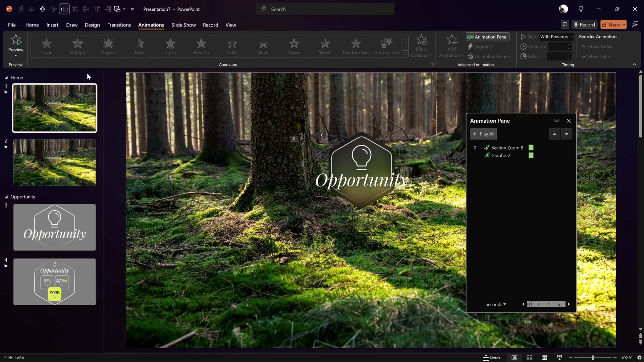
Task: Open the Effect Options dropdown
Action: [421, 46]
